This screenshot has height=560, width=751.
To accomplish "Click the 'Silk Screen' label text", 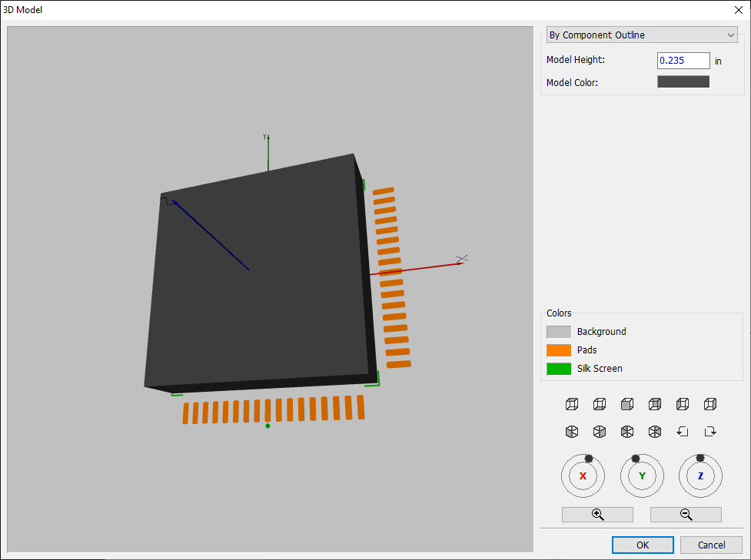I will [x=600, y=369].
